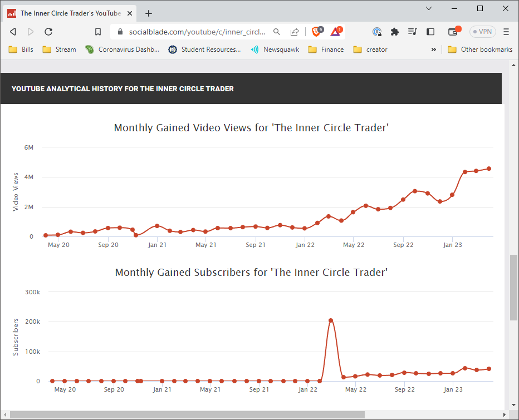The image size is (519, 420).
Task: Open the creator bookmark folder
Action: coord(370,50)
